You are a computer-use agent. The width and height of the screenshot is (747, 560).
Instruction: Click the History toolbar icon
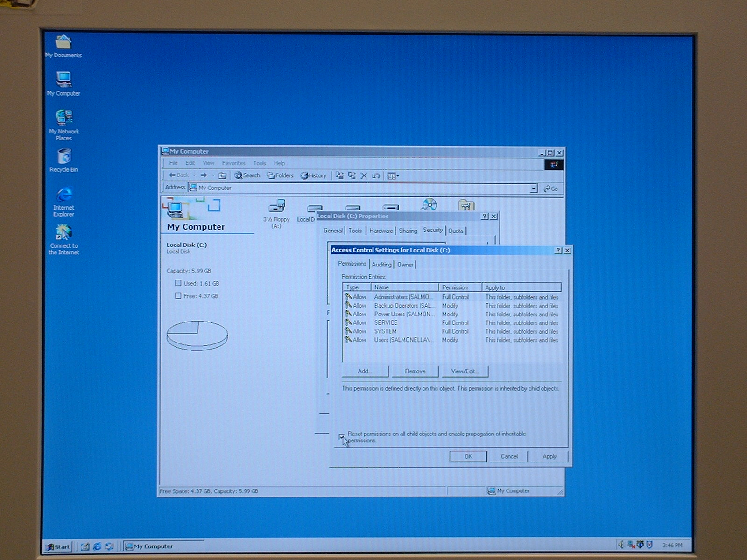313,175
